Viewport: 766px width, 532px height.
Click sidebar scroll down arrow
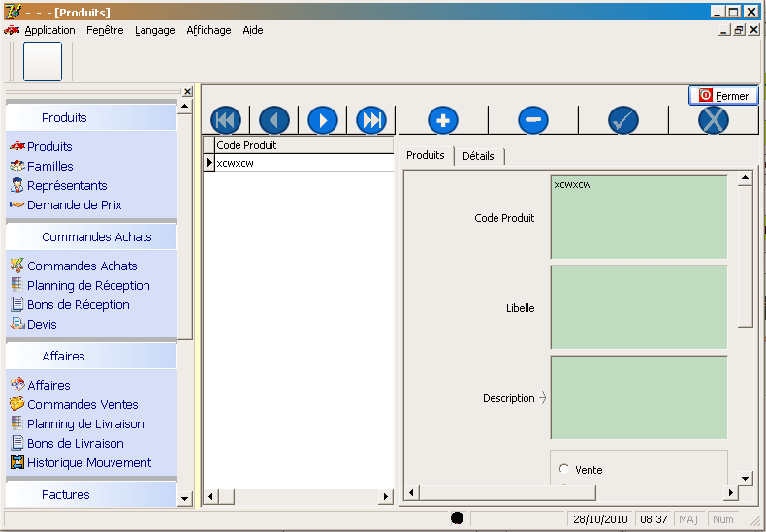pyautogui.click(x=184, y=499)
